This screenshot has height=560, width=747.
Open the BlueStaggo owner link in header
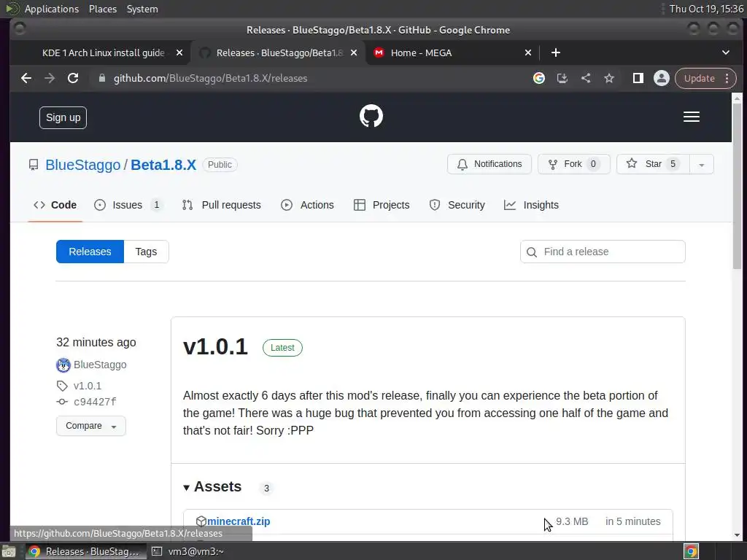pos(83,165)
